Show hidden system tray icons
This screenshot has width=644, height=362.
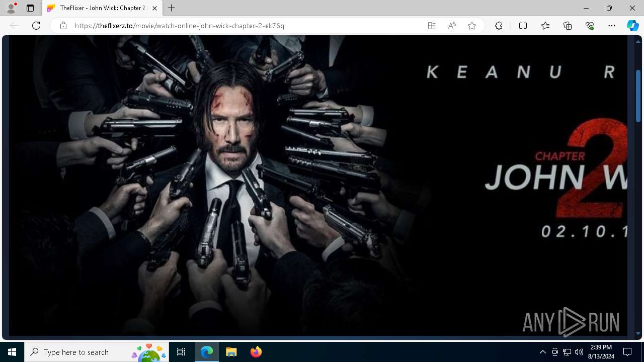tap(542, 352)
